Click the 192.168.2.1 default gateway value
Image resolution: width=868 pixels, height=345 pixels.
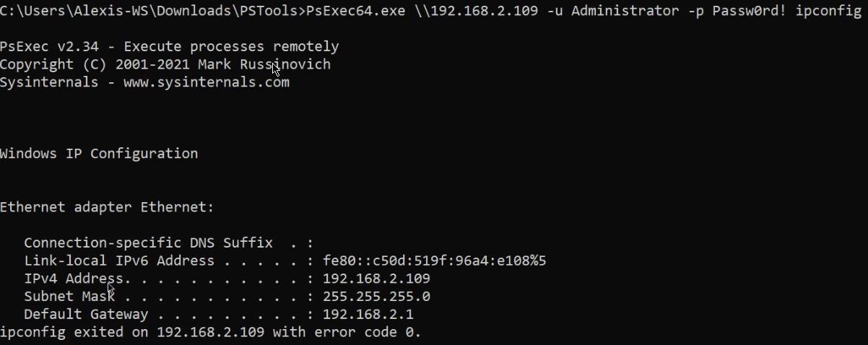pos(368,315)
